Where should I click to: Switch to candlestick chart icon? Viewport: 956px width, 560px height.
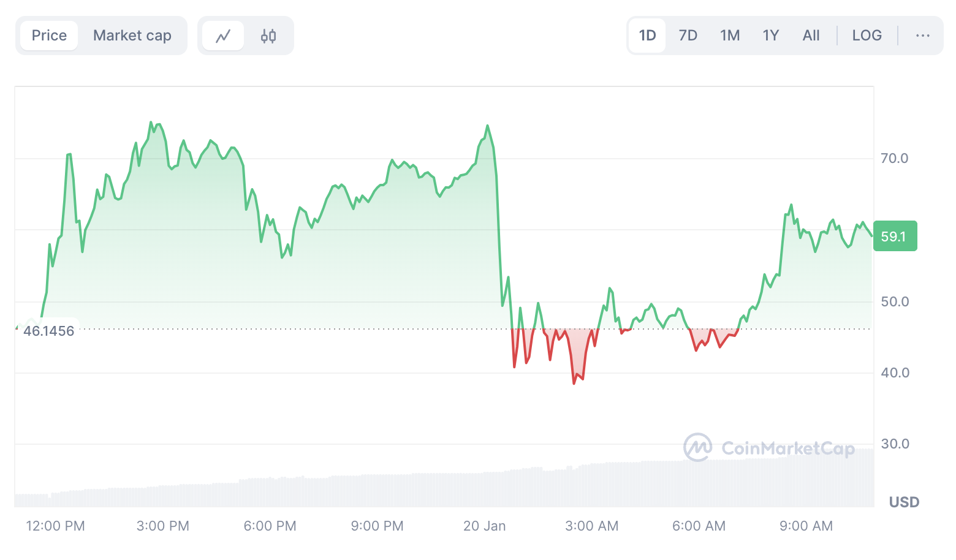(268, 36)
